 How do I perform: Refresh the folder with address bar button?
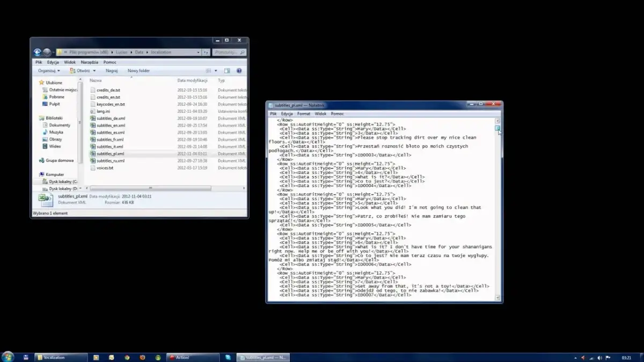point(206,53)
